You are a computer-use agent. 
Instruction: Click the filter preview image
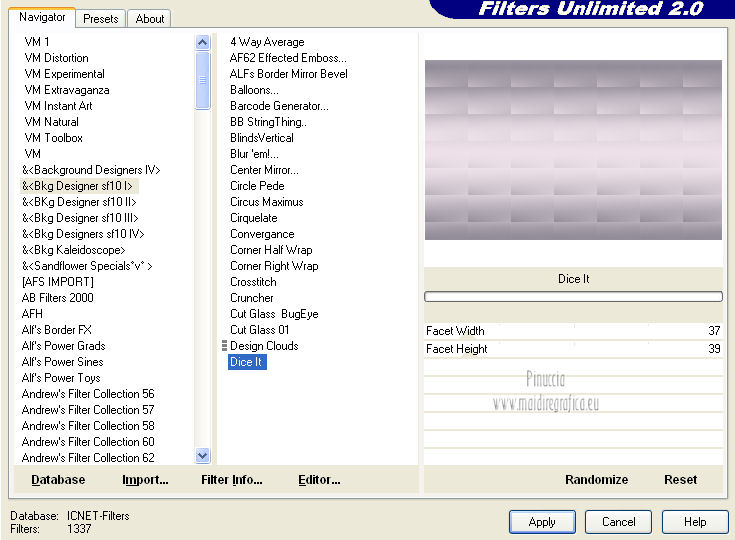(573, 150)
